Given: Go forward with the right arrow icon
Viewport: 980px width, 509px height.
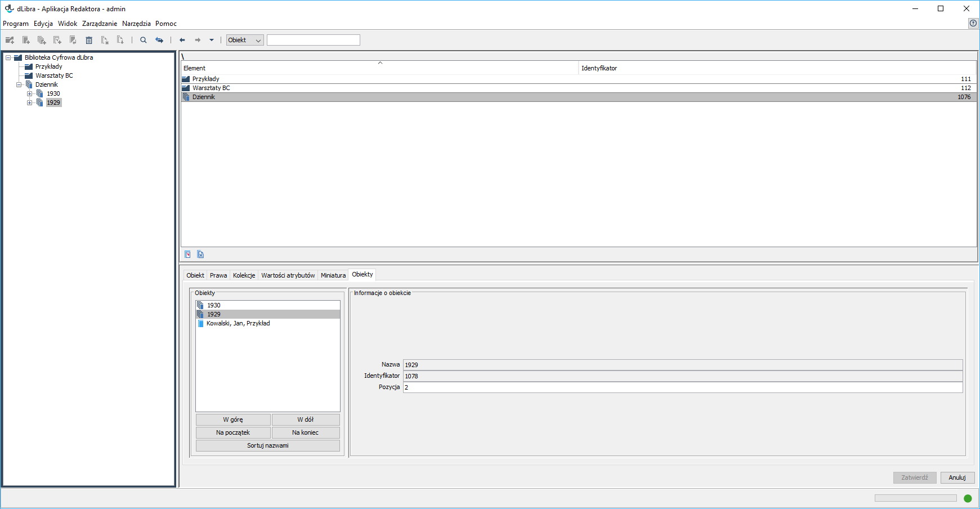Looking at the screenshot, I should click(198, 40).
